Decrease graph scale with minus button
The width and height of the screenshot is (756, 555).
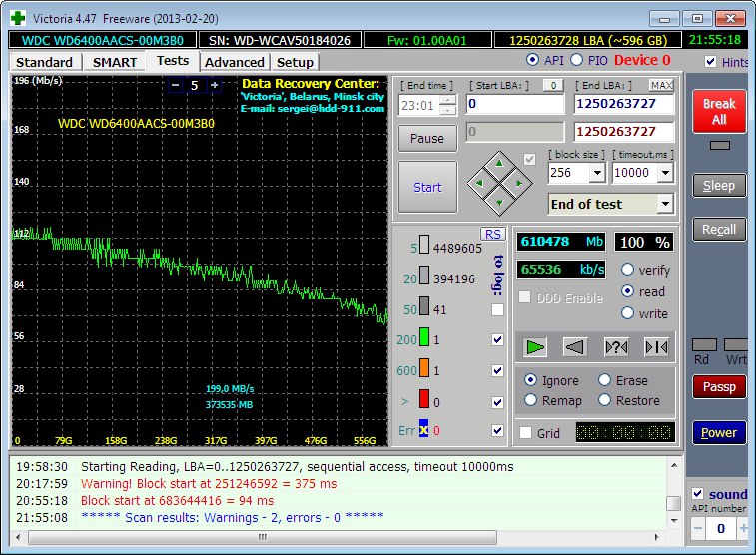[176, 85]
